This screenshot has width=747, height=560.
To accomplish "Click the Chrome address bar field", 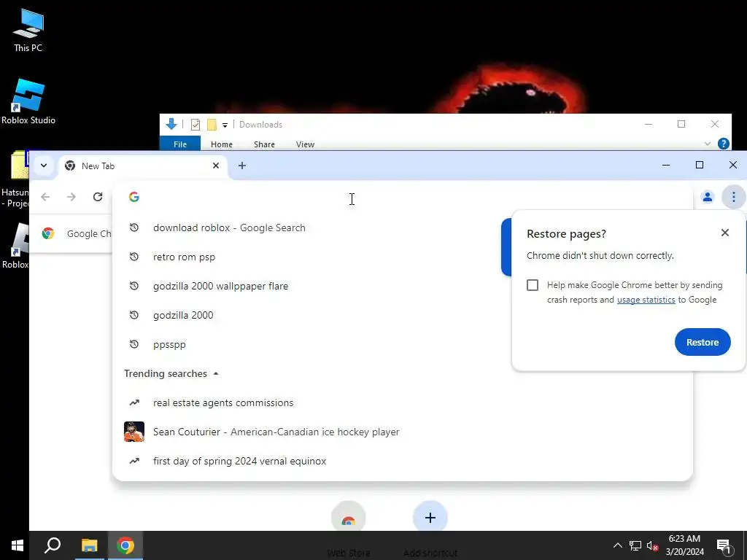I will tap(403, 197).
